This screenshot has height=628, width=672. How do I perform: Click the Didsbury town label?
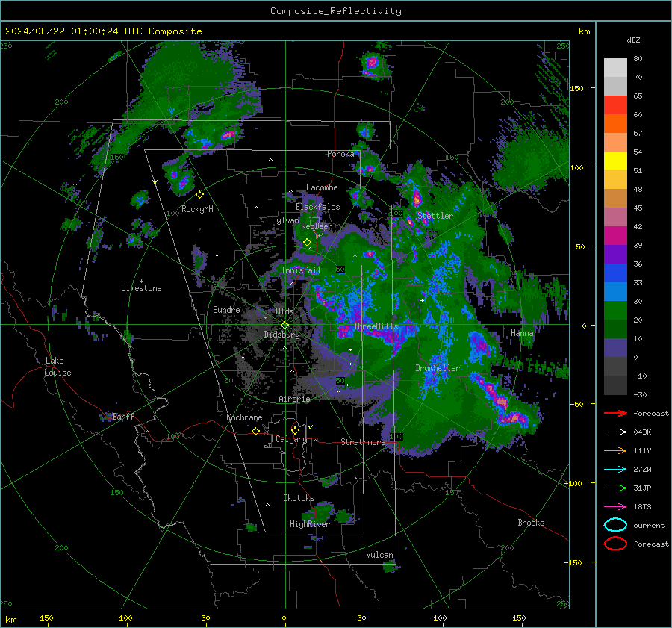[281, 335]
